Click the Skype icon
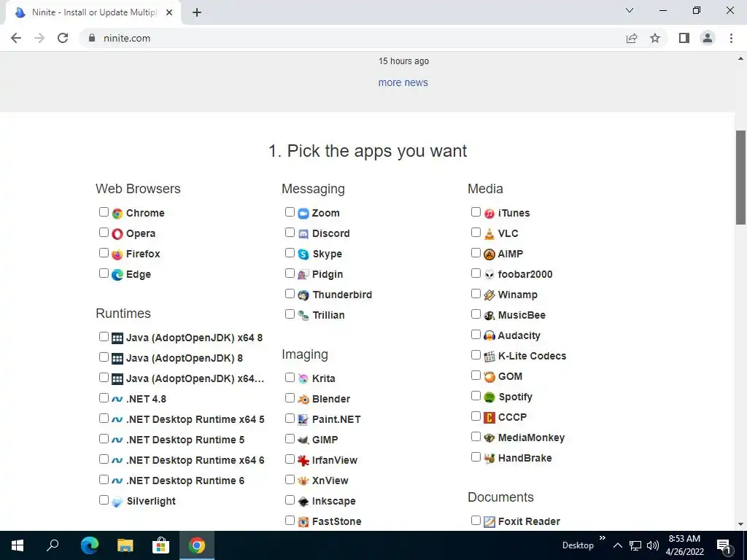747x560 pixels. point(303,254)
